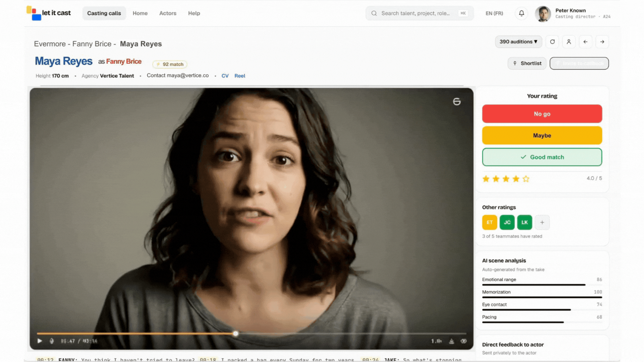
Task: Click the Memorization score bar
Action: (542, 297)
